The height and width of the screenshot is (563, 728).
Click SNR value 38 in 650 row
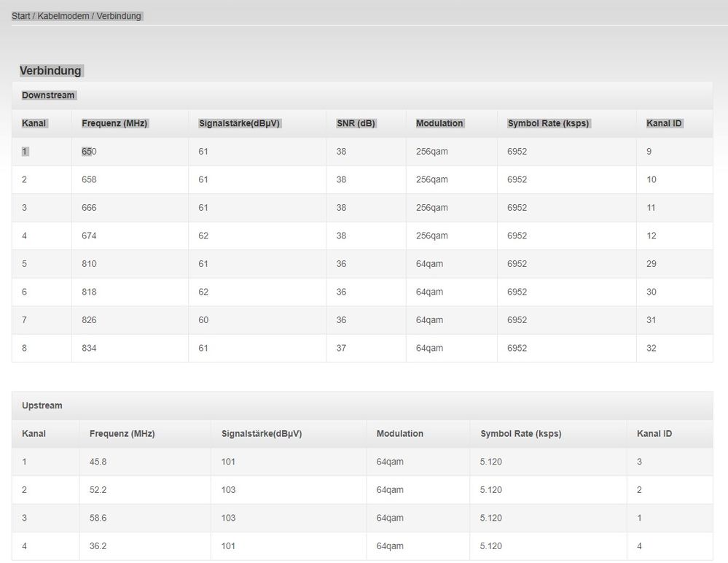341,152
